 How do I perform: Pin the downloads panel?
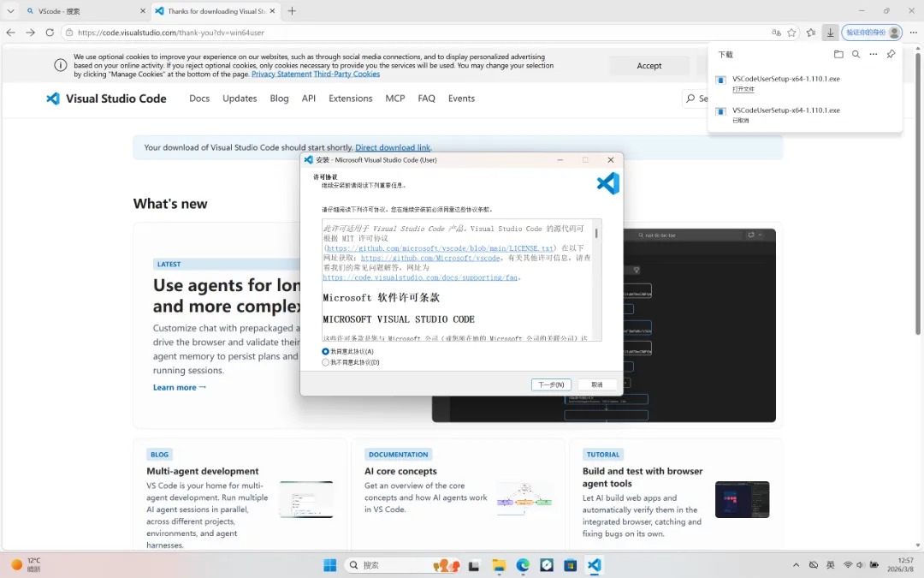pos(891,54)
